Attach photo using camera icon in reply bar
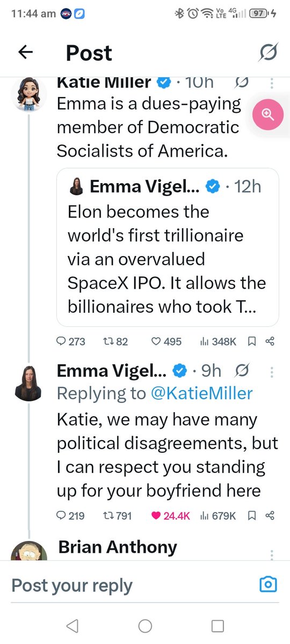Image resolution: width=290 pixels, height=644 pixels. click(268, 584)
